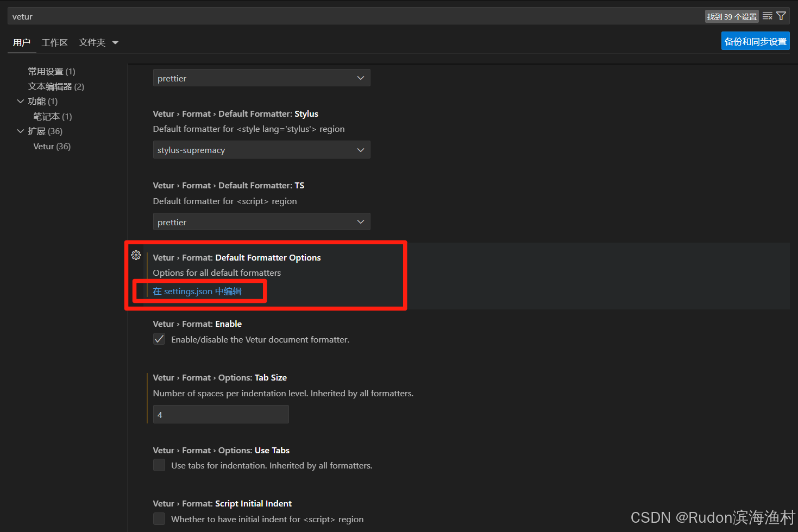Enable Use Tabs for indentation checkbox
This screenshot has height=532, width=798.
click(159, 465)
